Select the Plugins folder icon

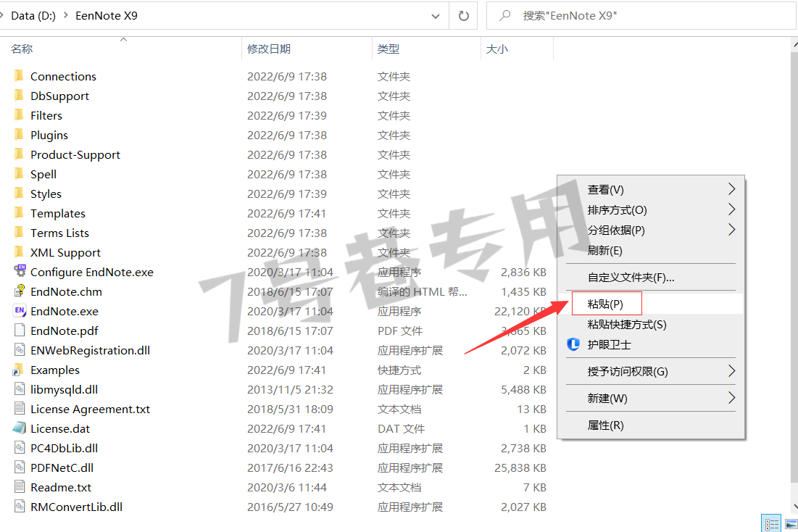tap(19, 135)
